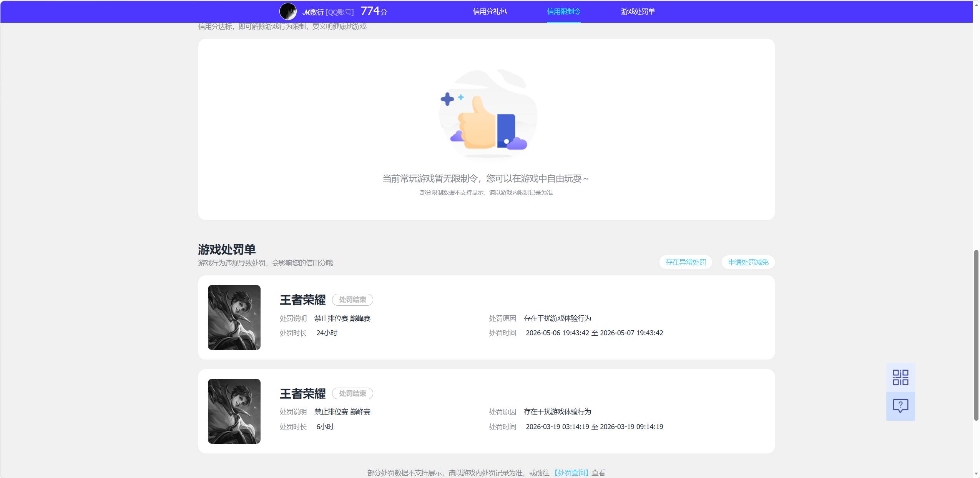Switch to 信用限制令 tab

tap(564, 12)
